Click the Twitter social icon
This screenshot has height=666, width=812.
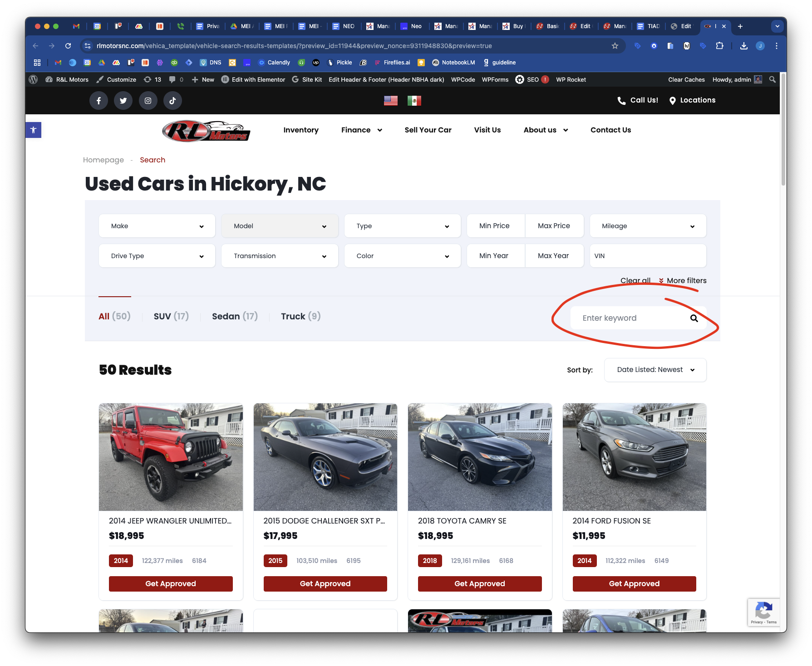coord(123,101)
